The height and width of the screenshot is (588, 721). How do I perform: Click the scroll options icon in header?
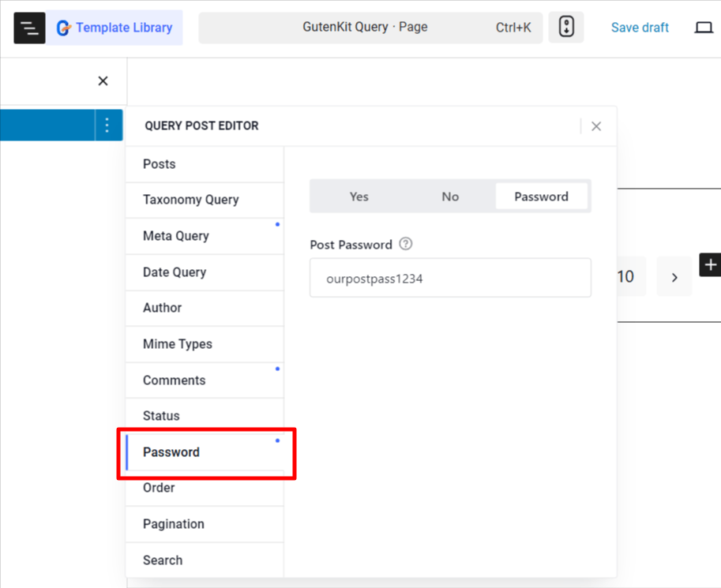[565, 28]
